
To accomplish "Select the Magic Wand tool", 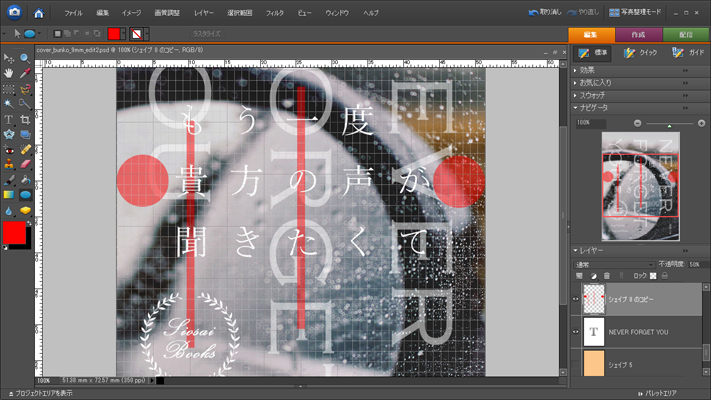I will click(x=9, y=104).
